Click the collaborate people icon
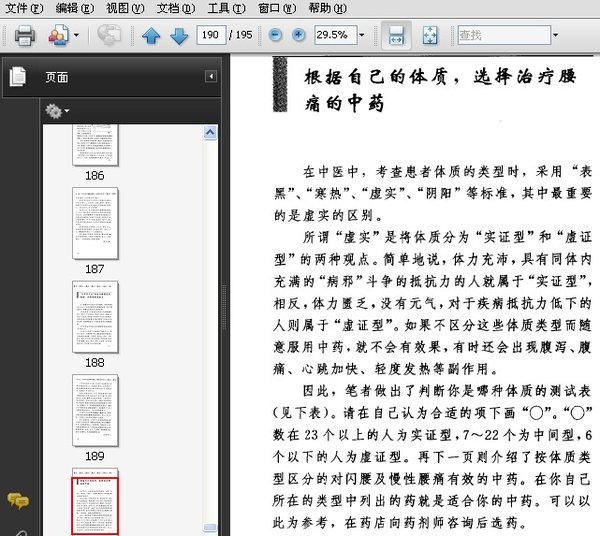600x536 pixels. 59,35
